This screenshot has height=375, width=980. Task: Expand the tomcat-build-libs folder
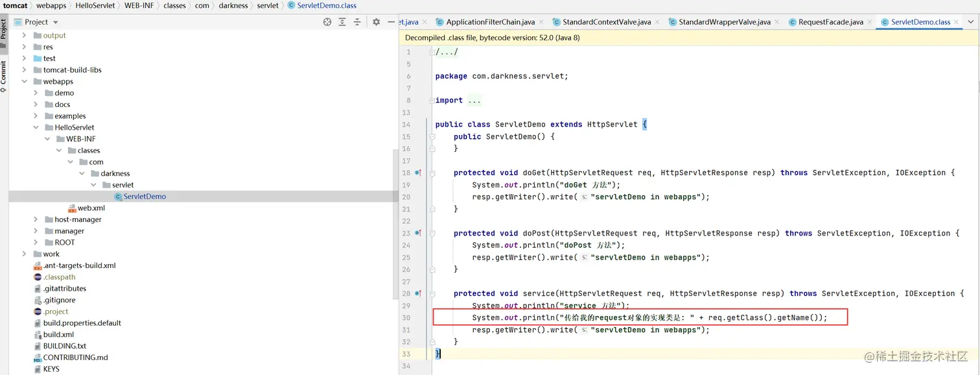point(25,70)
